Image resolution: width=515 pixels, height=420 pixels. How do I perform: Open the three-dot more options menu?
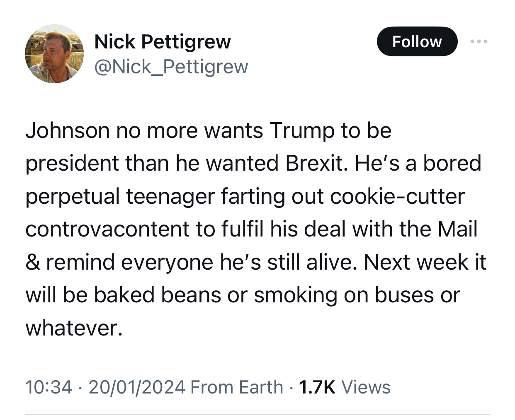(479, 41)
